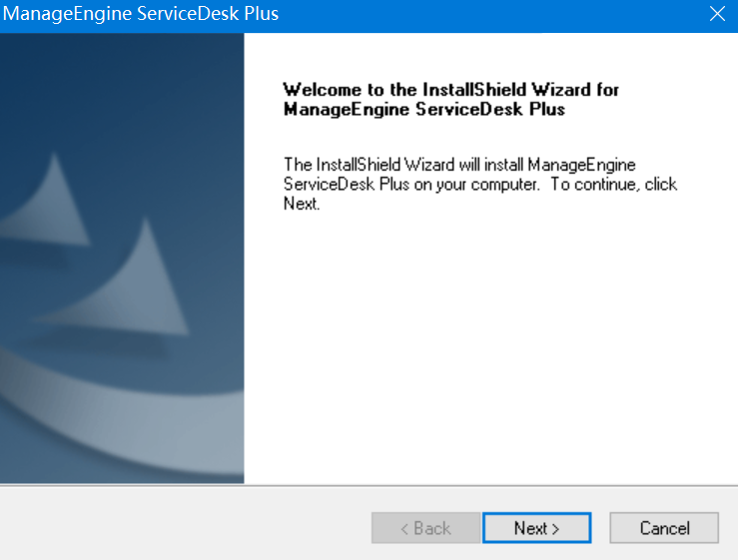Click the dark blue top of banner
This screenshot has height=560, width=738.
[122, 60]
